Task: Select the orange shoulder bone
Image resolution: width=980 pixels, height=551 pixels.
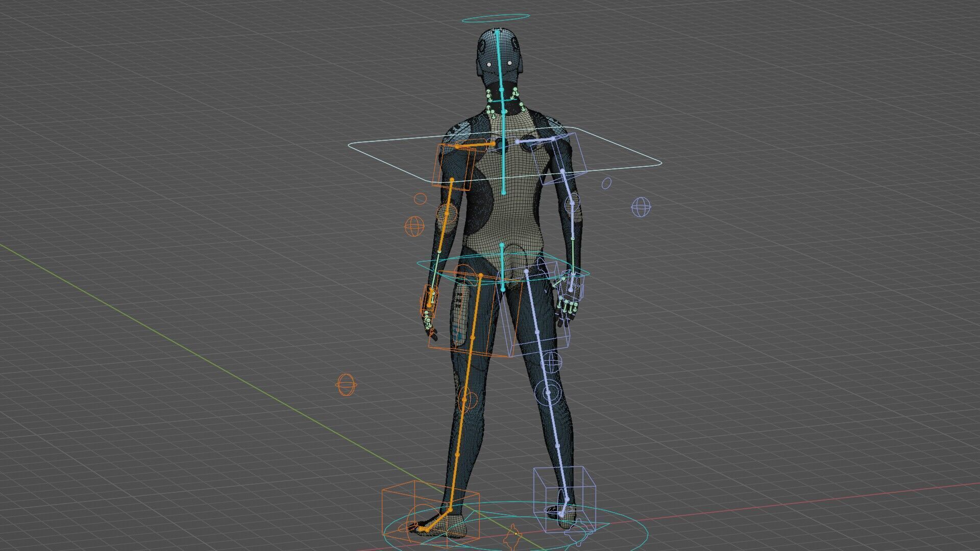Action: click(x=475, y=146)
